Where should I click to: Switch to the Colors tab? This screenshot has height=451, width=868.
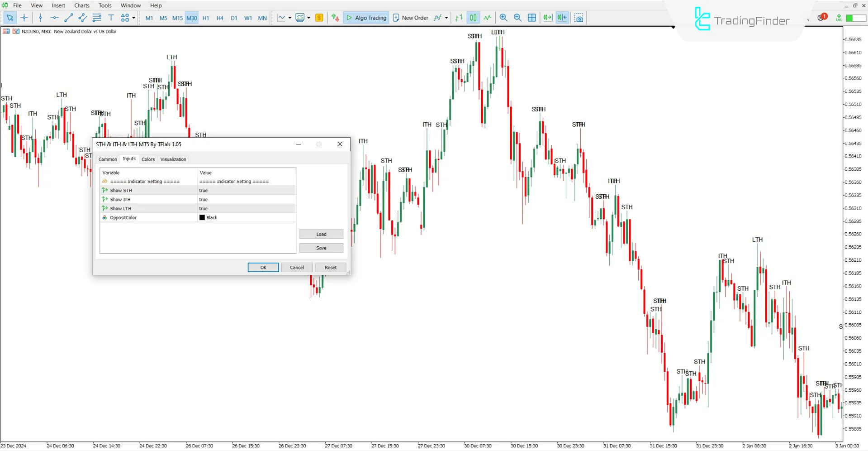(x=148, y=159)
